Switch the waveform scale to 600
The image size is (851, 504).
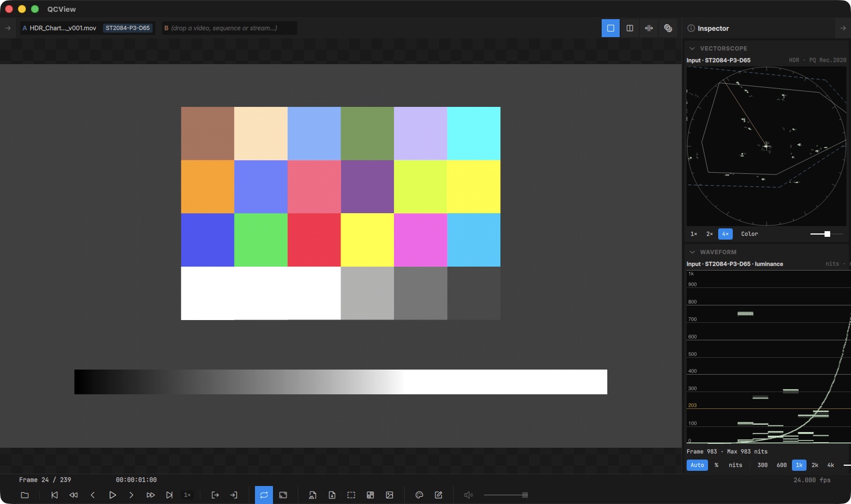click(x=782, y=465)
